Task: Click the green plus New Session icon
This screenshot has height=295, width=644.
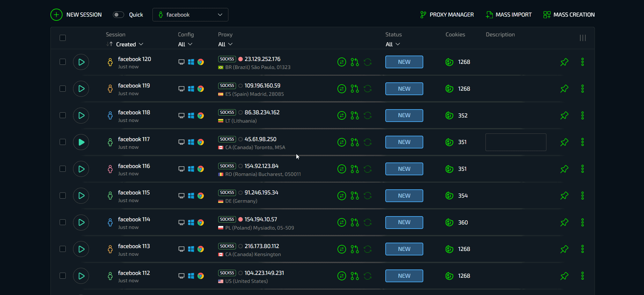Action: pos(56,15)
